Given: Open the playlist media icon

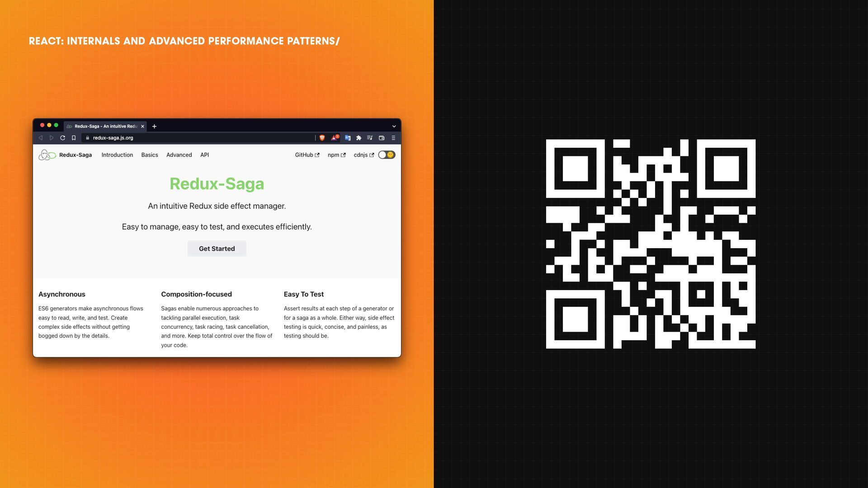Looking at the screenshot, I should 370,138.
